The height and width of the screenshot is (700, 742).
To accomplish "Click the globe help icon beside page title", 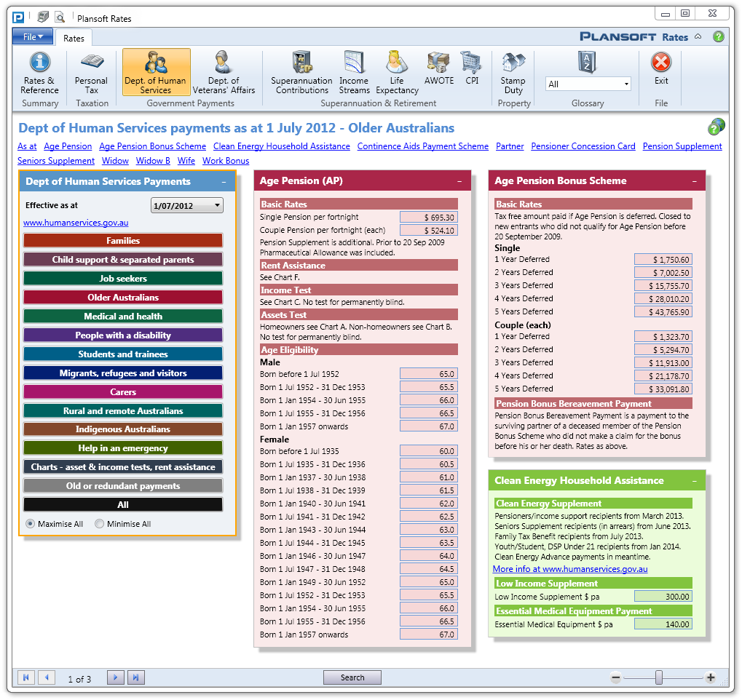I will tap(716, 127).
